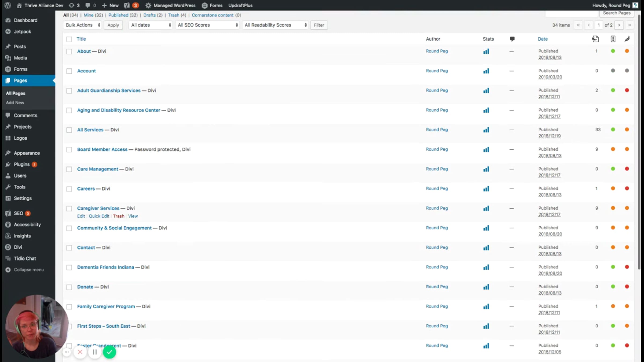The width and height of the screenshot is (644, 362).
Task: Check the Account page checkbox
Action: click(x=69, y=71)
